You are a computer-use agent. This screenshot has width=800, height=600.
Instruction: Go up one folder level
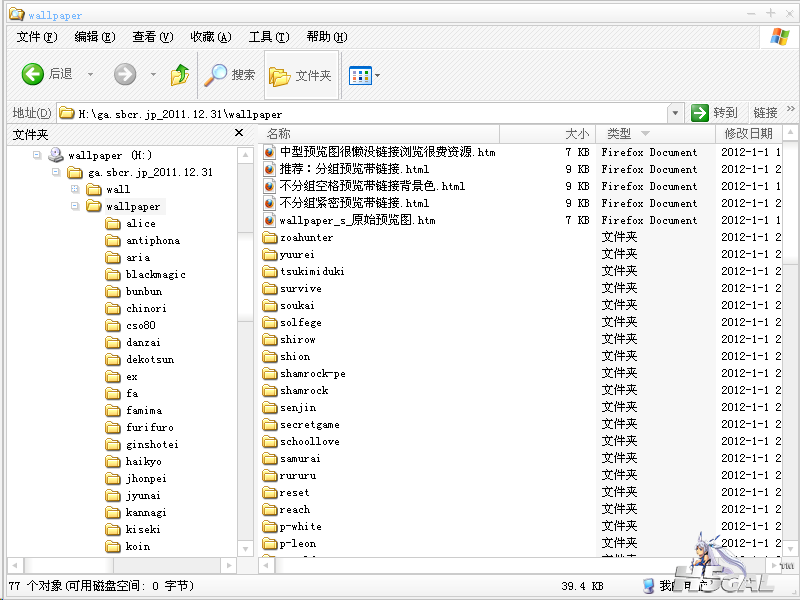180,75
